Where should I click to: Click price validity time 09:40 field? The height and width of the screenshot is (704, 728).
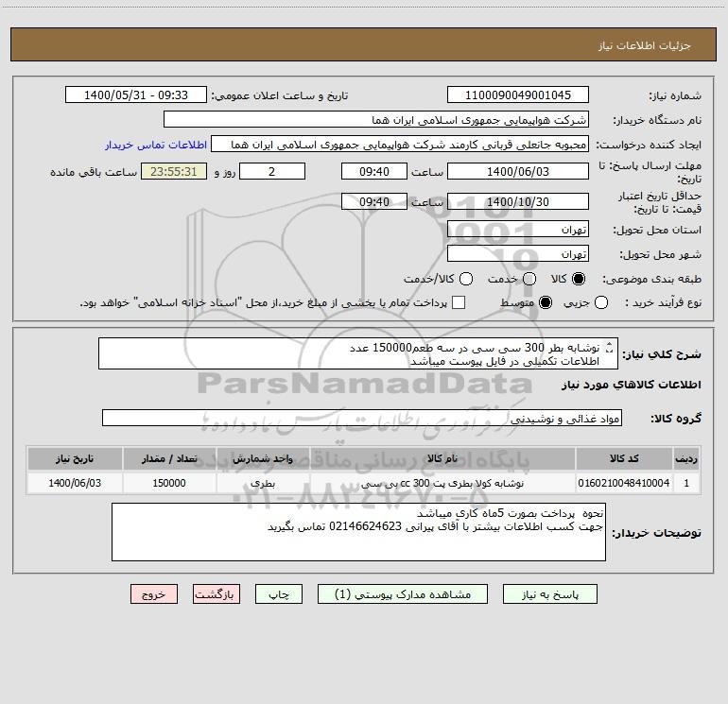tap(374, 201)
